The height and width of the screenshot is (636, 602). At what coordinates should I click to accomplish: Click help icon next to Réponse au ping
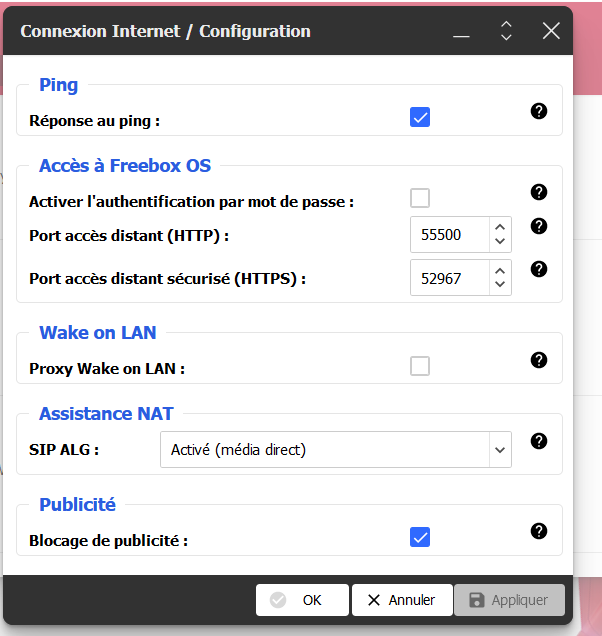pos(539,111)
